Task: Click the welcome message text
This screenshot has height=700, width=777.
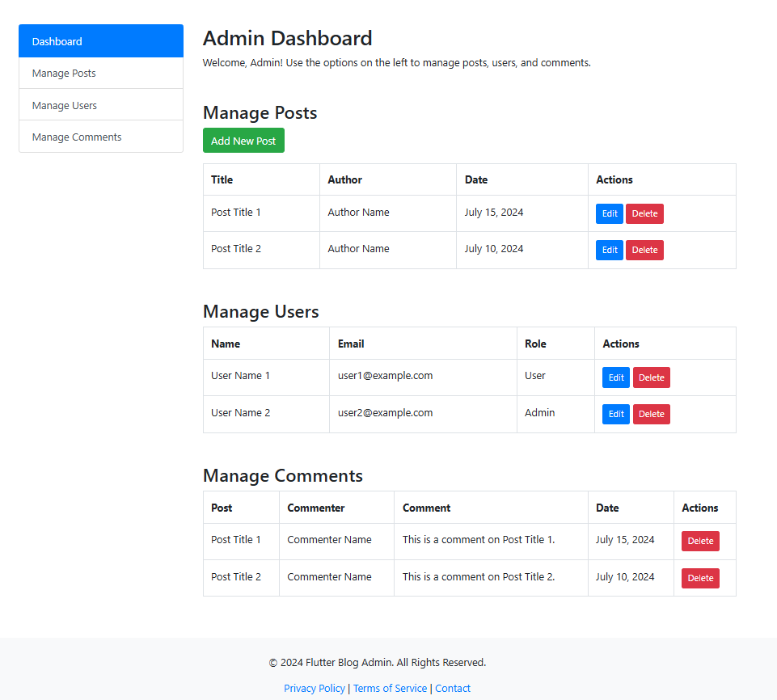Action: point(396,63)
